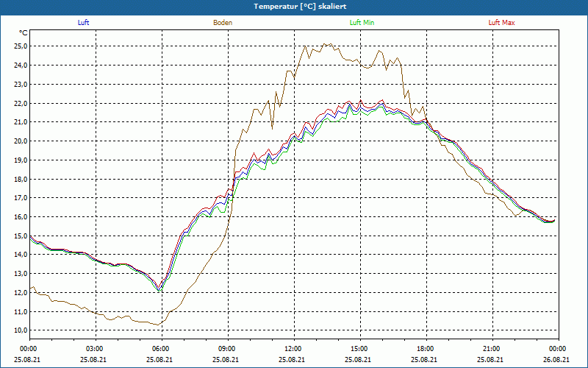Viewport: 588px width, 368px height.
Task: Click the 10,0 y-axis value
Action: (21, 330)
